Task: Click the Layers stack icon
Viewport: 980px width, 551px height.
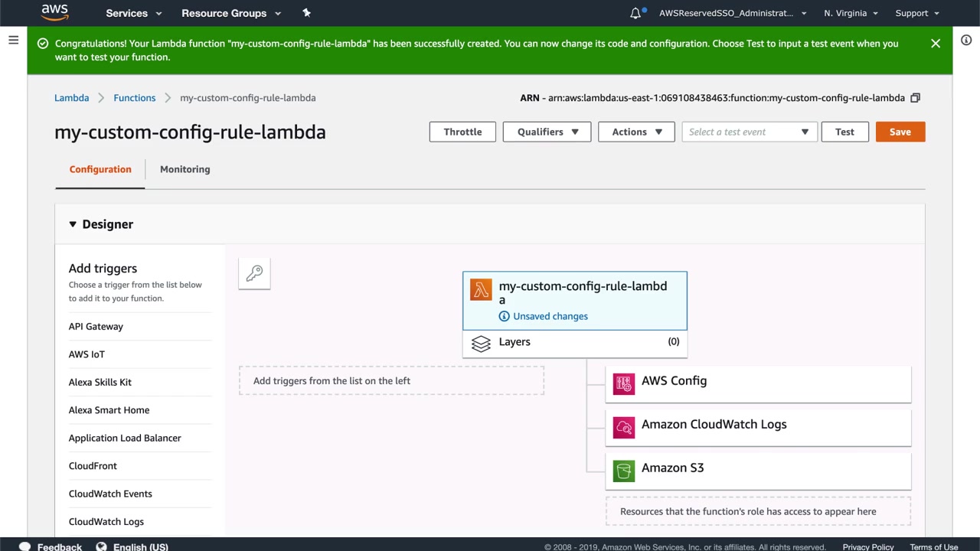Action: click(x=481, y=344)
